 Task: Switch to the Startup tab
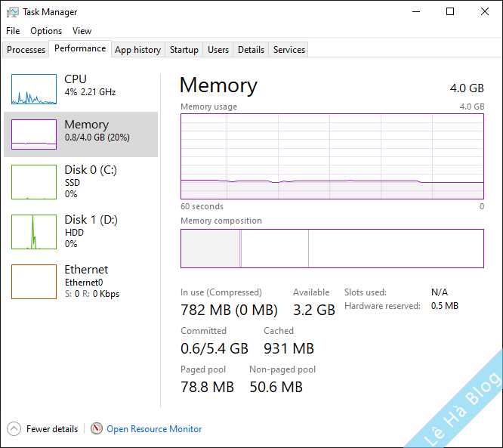tap(184, 50)
